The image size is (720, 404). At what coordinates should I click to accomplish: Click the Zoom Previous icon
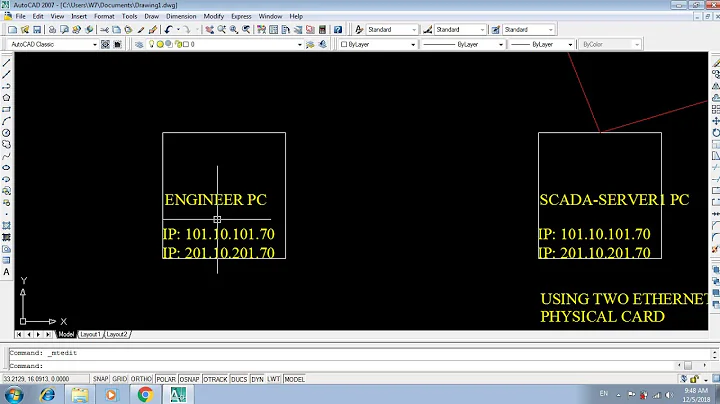point(247,29)
